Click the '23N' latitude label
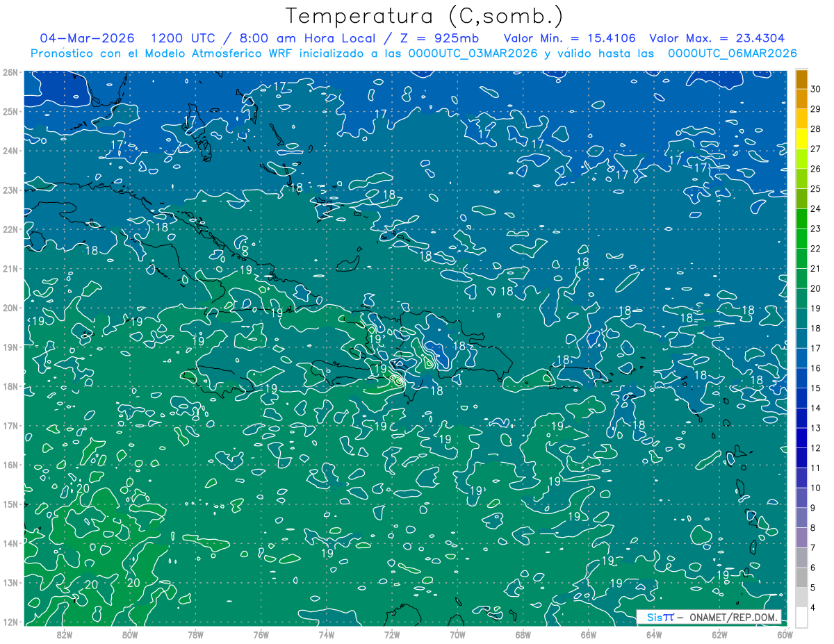834x644 pixels. pyautogui.click(x=10, y=190)
